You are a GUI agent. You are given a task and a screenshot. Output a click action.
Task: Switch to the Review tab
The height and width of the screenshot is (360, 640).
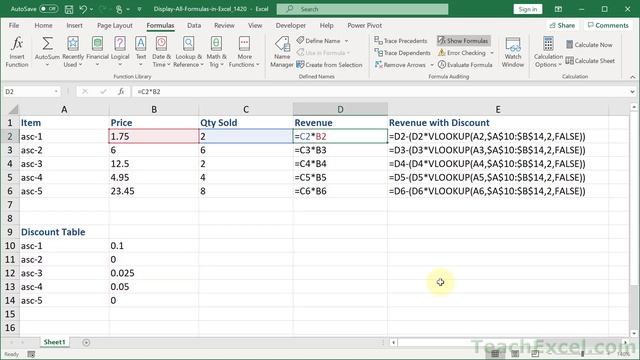(x=224, y=25)
